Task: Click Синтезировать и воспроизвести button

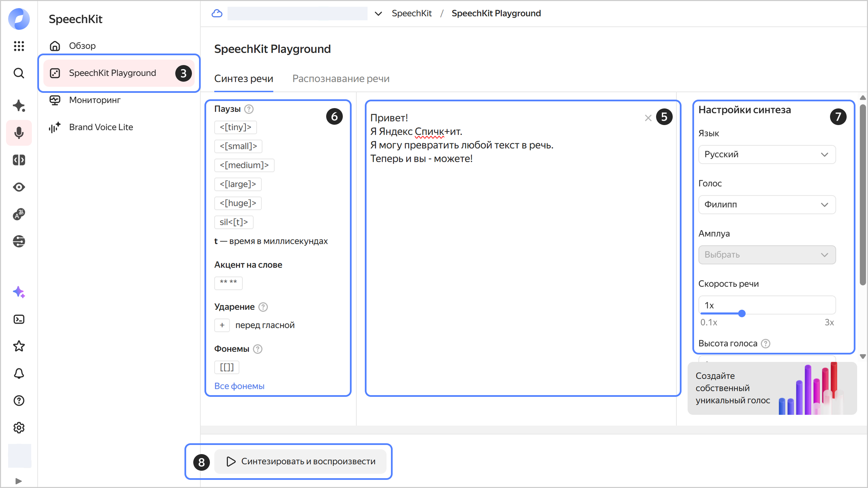Action: [x=300, y=461]
